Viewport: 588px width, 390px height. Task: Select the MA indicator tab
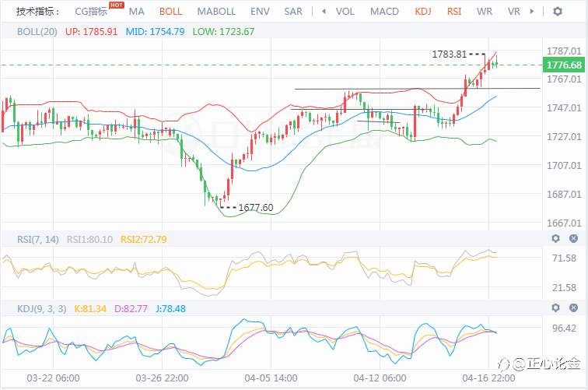click(137, 12)
